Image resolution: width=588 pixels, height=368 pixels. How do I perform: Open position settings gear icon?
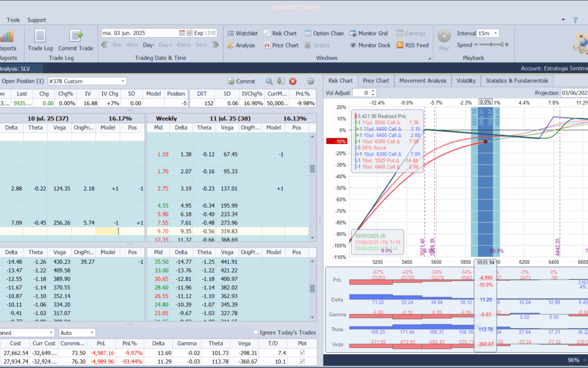(311, 81)
